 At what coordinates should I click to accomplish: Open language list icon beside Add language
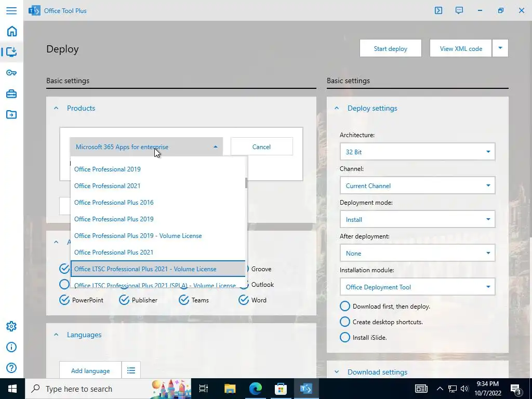(131, 370)
